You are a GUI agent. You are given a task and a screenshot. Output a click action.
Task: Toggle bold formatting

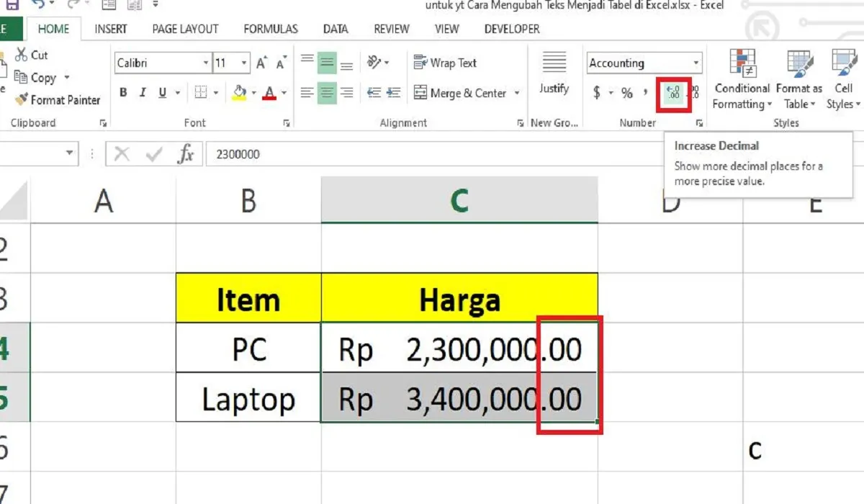point(122,92)
